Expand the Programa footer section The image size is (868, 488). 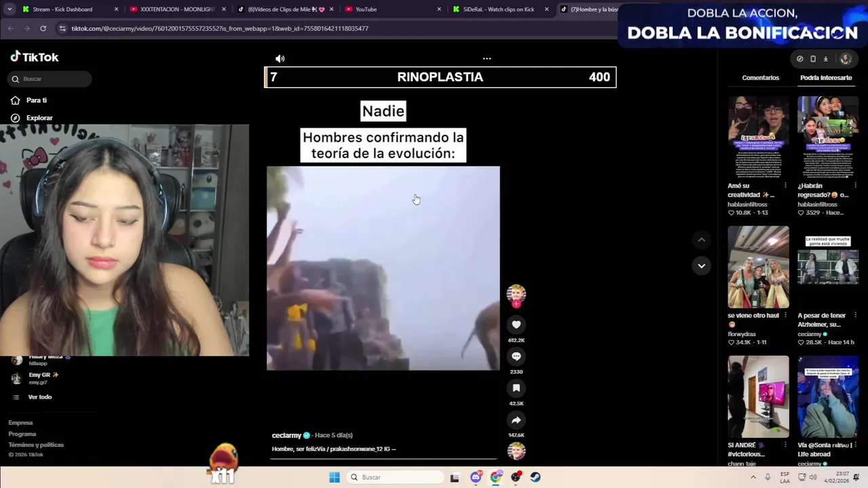tap(22, 434)
